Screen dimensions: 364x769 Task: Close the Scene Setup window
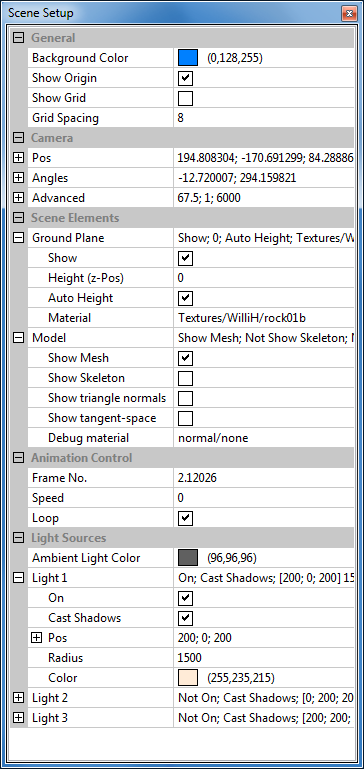pyautogui.click(x=349, y=13)
